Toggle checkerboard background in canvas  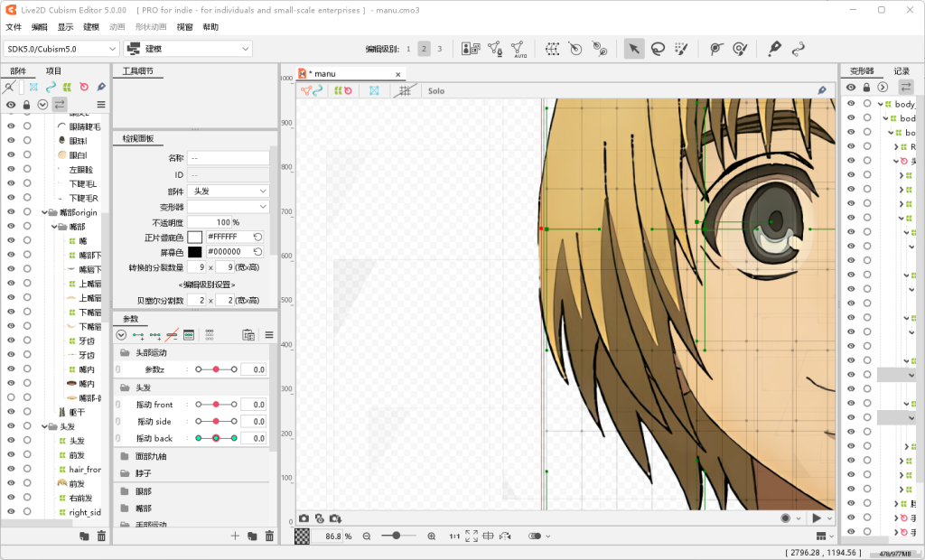[x=302, y=537]
